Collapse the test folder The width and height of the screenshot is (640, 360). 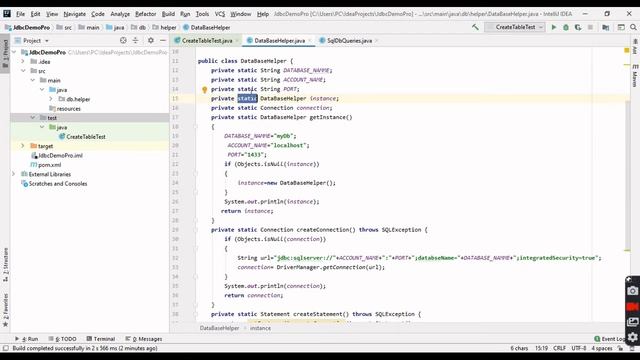coord(33,118)
